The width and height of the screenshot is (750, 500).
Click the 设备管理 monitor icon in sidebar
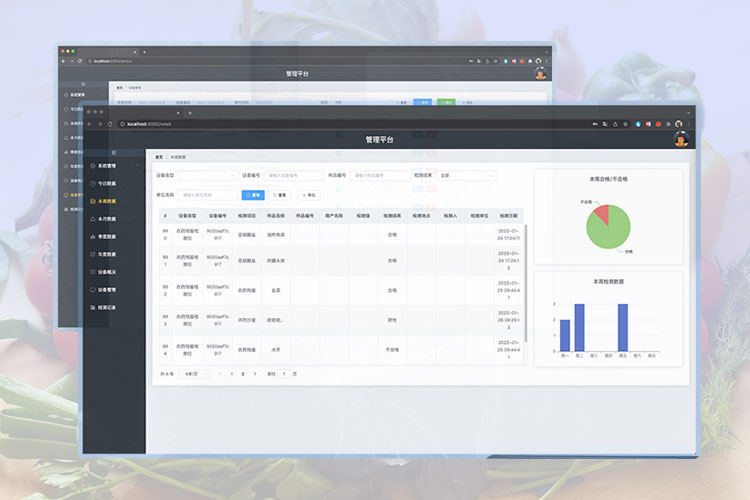click(x=93, y=290)
